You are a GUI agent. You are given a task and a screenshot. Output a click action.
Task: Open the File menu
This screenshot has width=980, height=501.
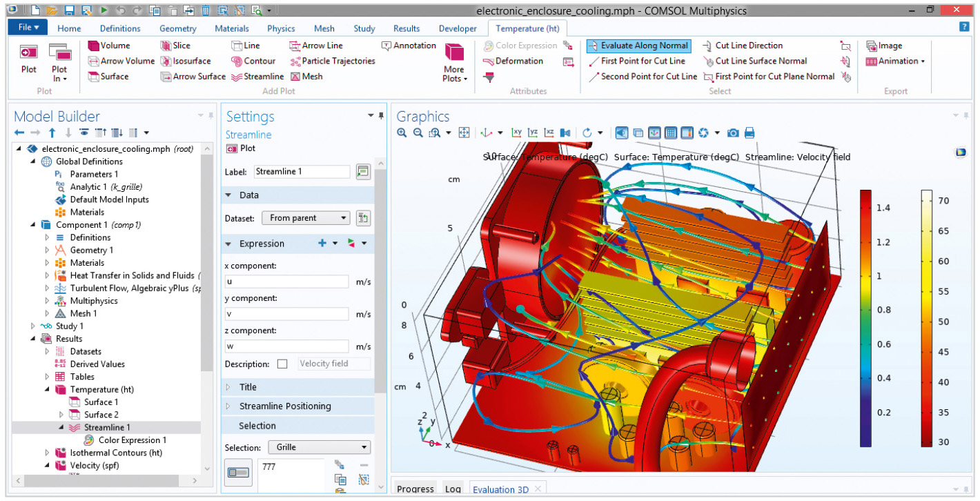[28, 28]
